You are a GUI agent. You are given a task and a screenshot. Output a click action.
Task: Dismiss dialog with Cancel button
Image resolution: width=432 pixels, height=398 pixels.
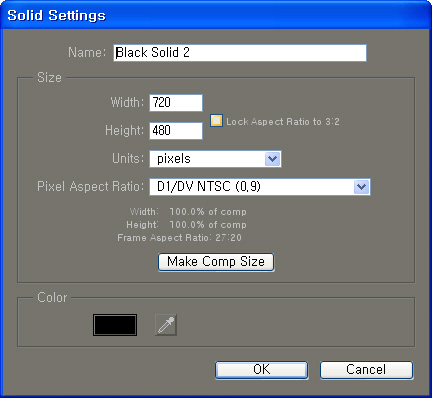pos(366,370)
